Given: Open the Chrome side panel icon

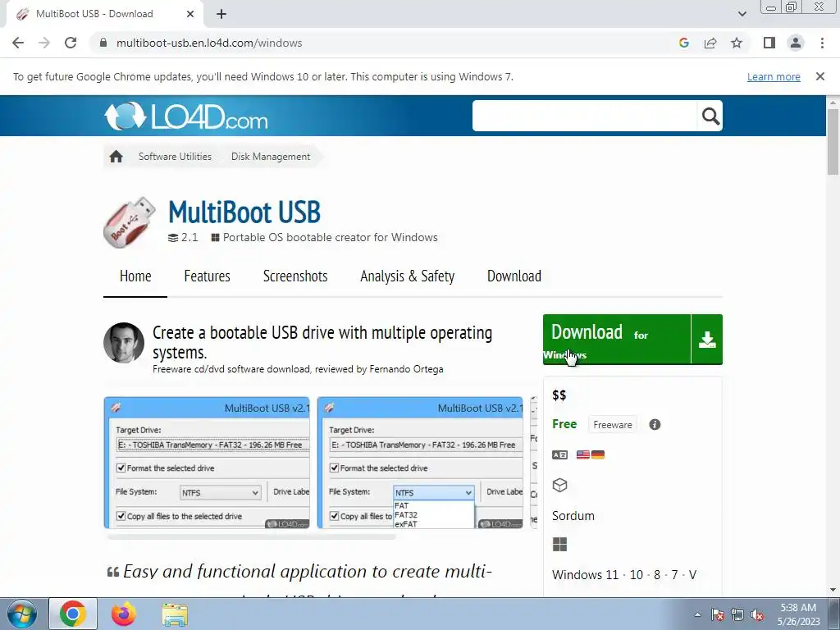Looking at the screenshot, I should point(769,43).
